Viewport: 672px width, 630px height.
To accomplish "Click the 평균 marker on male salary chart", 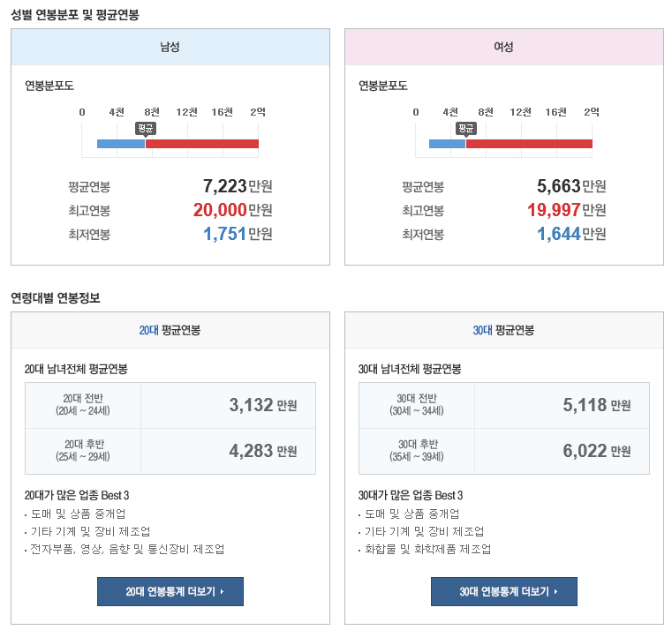I will coord(146,128).
